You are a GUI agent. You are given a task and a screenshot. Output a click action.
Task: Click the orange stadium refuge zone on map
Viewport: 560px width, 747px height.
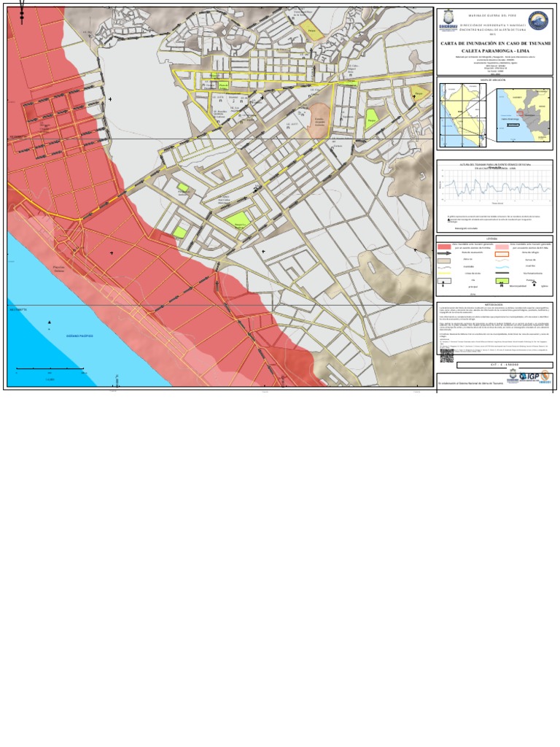(x=318, y=120)
